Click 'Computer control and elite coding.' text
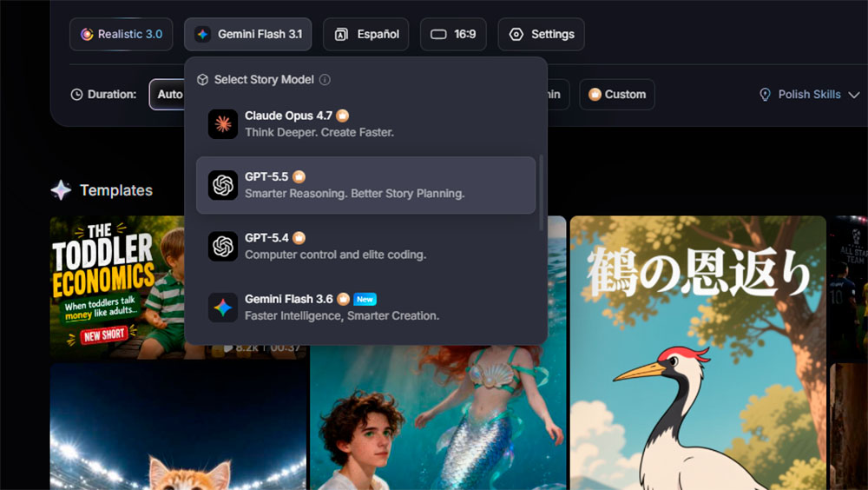The width and height of the screenshot is (868, 490). 335,255
